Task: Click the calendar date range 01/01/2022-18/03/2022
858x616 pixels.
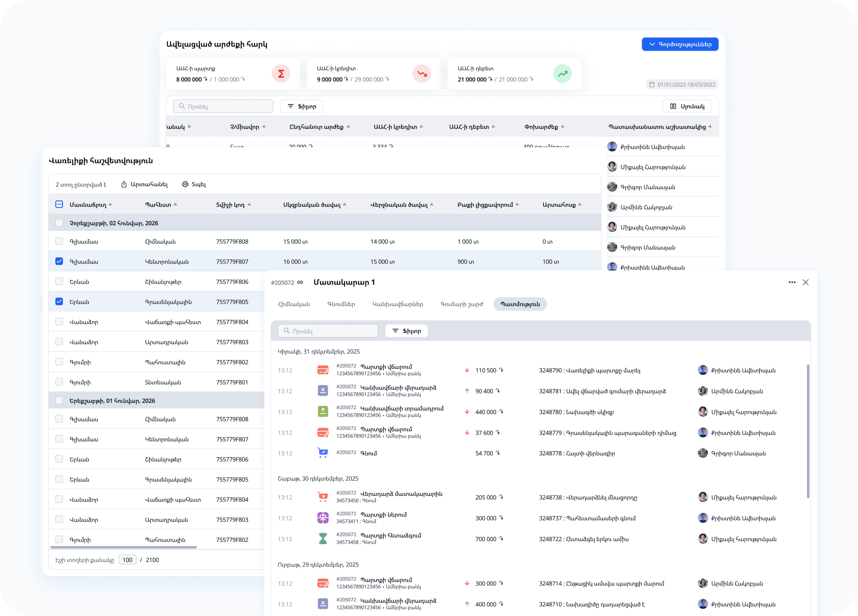Action: (x=682, y=85)
